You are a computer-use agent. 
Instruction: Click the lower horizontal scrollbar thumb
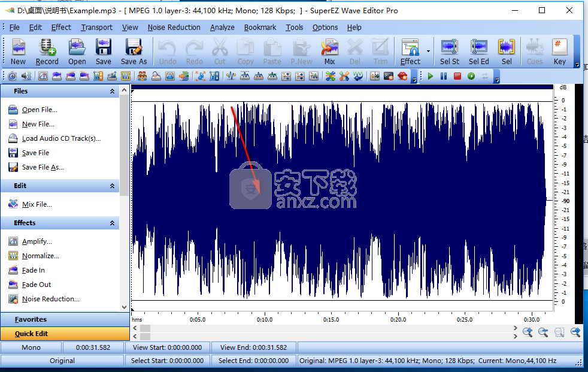coord(145,337)
